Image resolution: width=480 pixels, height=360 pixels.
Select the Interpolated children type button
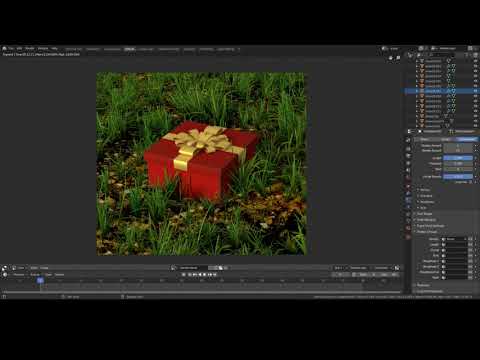click(467, 139)
